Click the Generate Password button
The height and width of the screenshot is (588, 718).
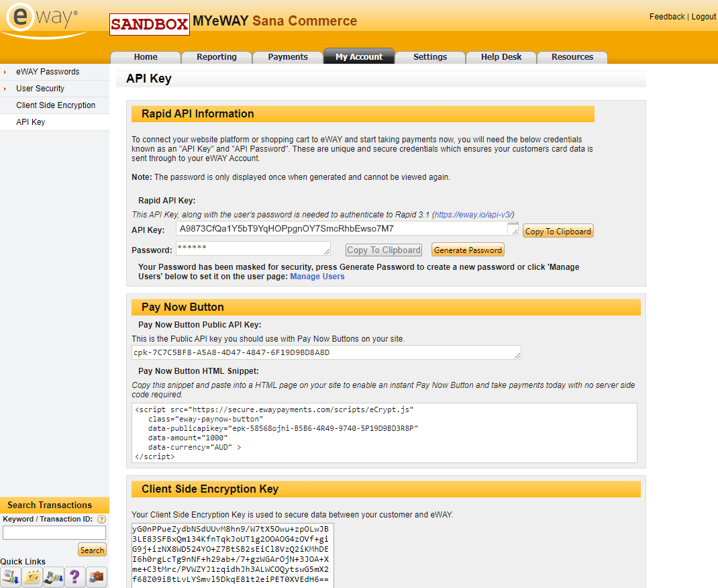468,250
